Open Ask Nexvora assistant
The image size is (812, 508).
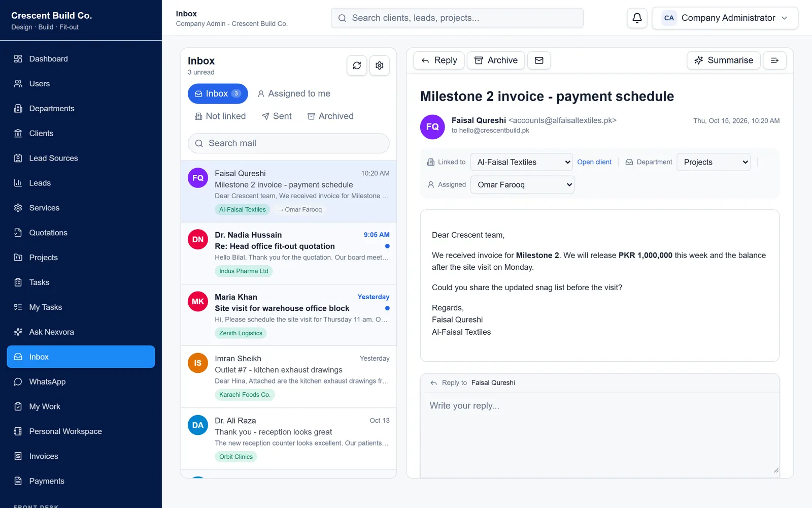tap(81, 332)
